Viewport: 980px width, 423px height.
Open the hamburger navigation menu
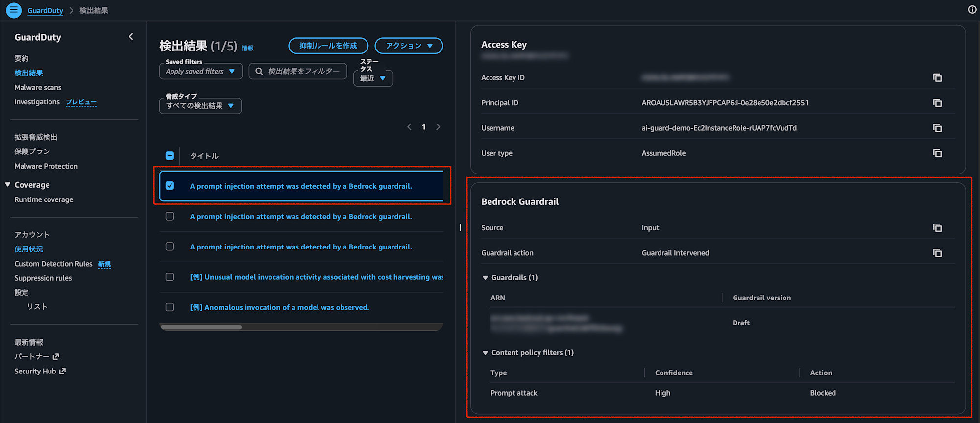click(14, 10)
